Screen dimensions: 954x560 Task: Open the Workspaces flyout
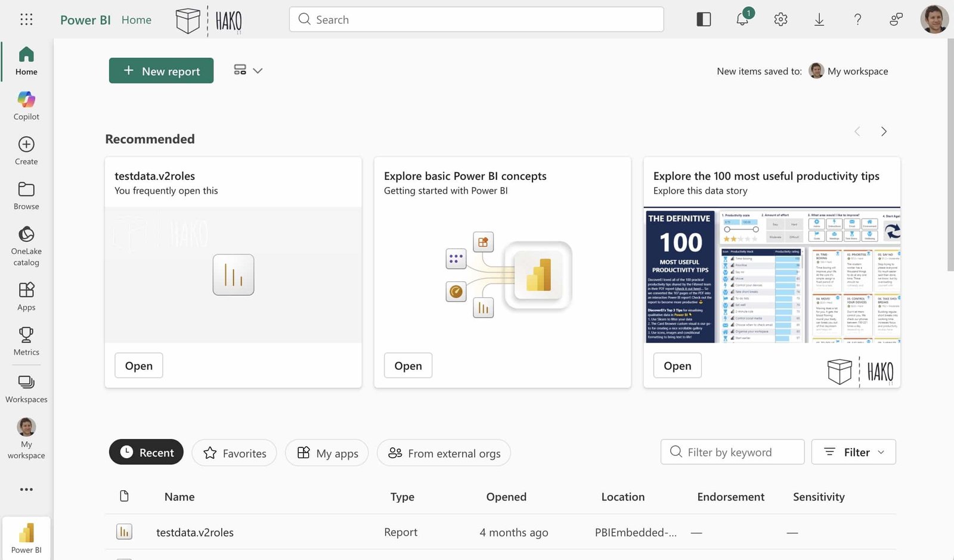pos(26,388)
